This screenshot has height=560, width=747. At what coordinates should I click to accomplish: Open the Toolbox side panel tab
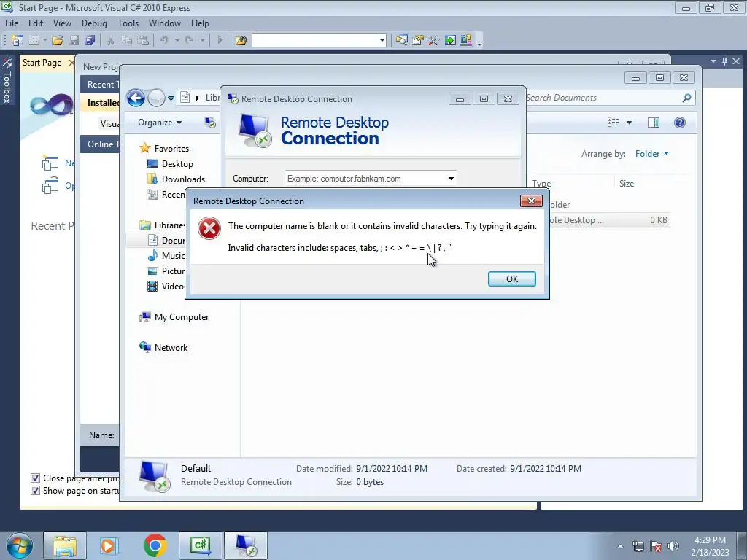(x=7, y=80)
